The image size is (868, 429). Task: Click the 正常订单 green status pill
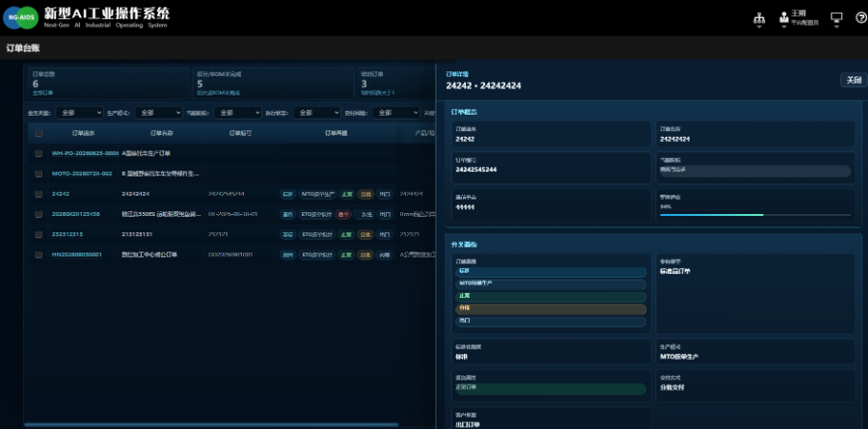click(x=551, y=389)
